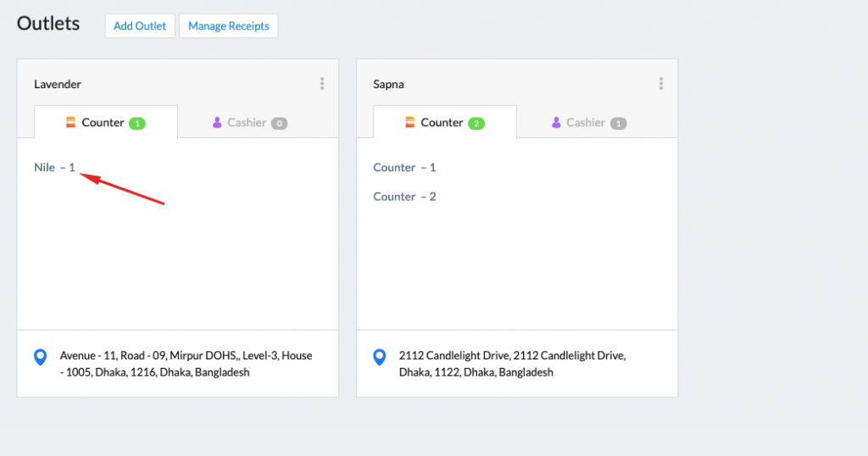Open Counter – 1 in Sapna
868x456 pixels.
404,167
